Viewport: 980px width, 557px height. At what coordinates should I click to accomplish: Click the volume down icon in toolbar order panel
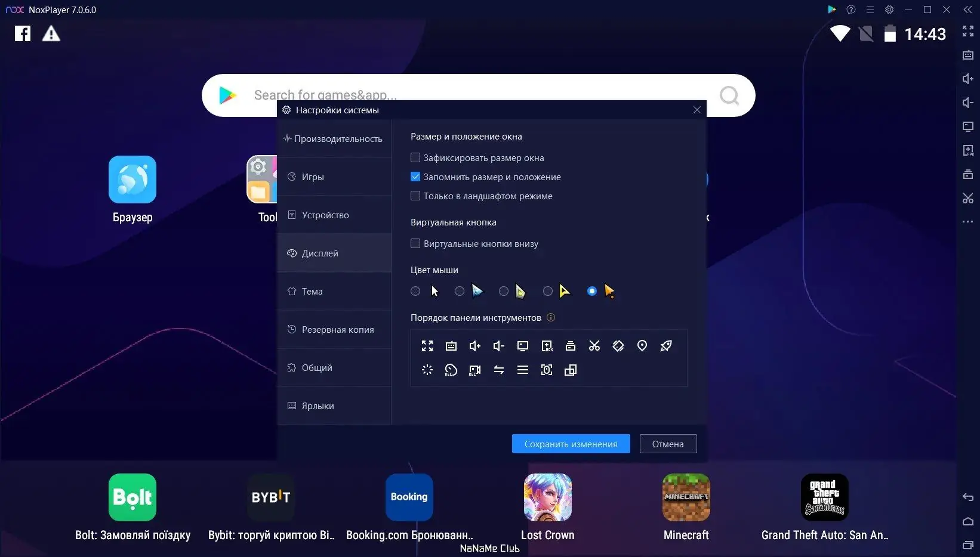coord(499,346)
